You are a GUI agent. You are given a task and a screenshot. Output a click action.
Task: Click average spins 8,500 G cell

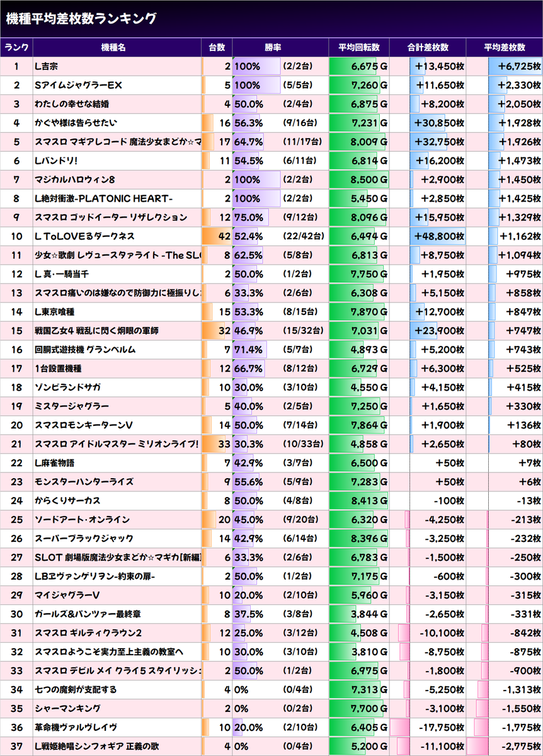coord(359,180)
